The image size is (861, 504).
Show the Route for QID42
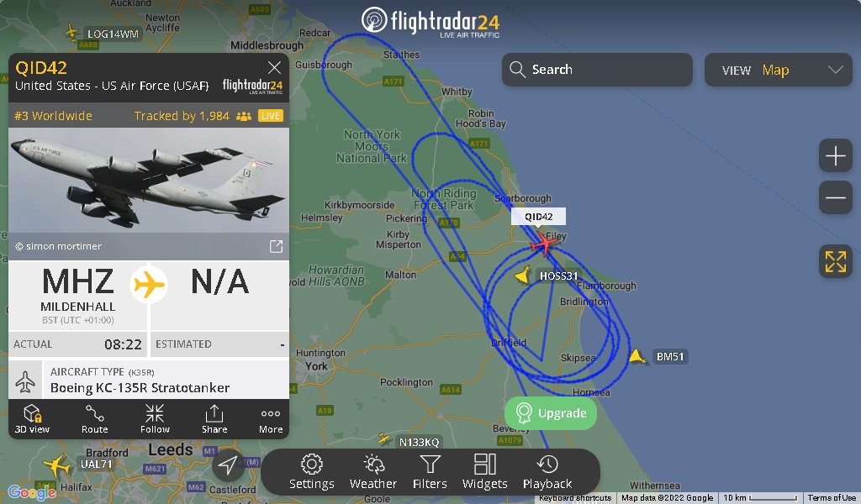coord(94,419)
